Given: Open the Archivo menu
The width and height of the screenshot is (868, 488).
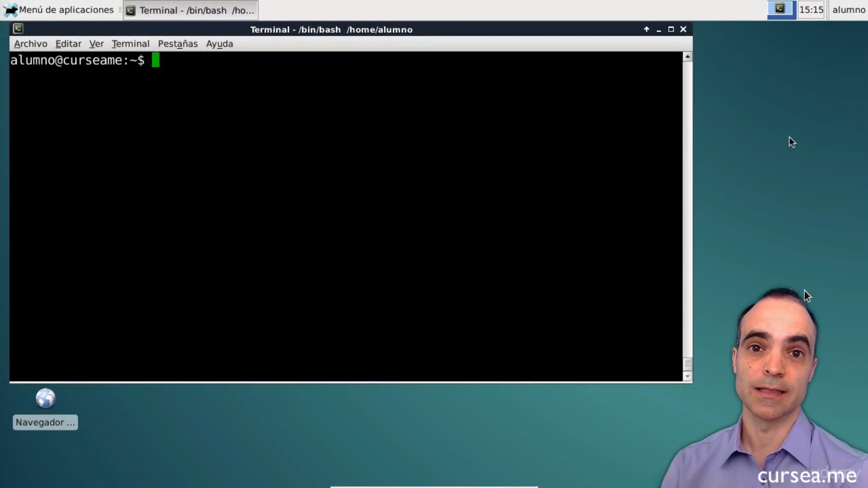Looking at the screenshot, I should pyautogui.click(x=30, y=44).
